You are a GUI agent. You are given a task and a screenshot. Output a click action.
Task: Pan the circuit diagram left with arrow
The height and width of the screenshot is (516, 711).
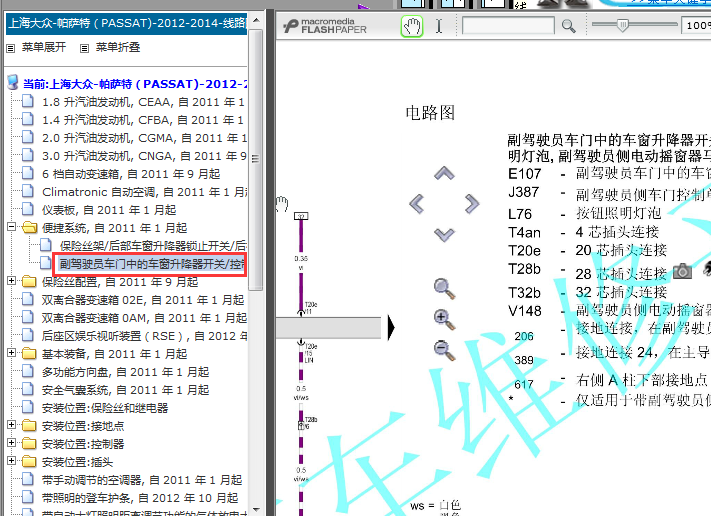[417, 204]
